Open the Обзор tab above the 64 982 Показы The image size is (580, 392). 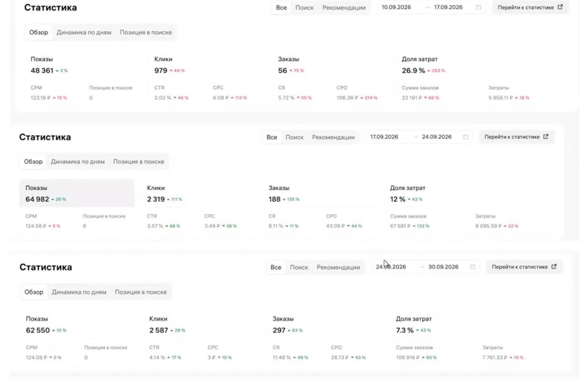[33, 162]
